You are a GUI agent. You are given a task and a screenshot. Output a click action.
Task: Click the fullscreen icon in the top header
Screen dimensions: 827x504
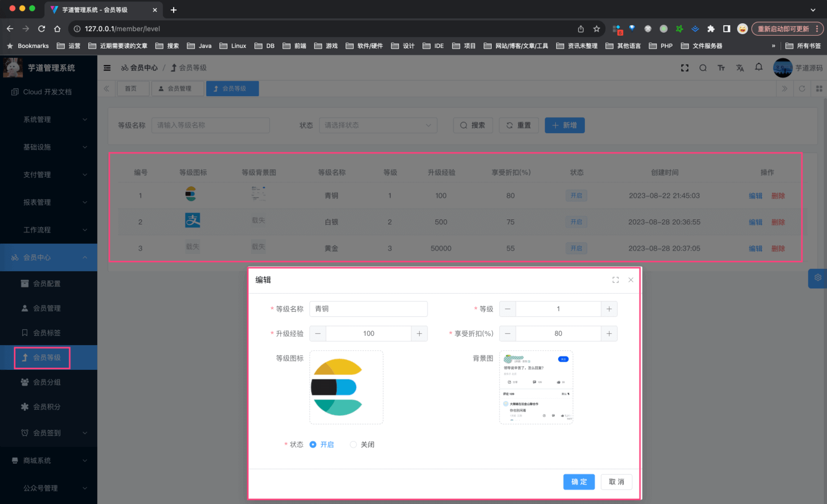click(x=684, y=68)
